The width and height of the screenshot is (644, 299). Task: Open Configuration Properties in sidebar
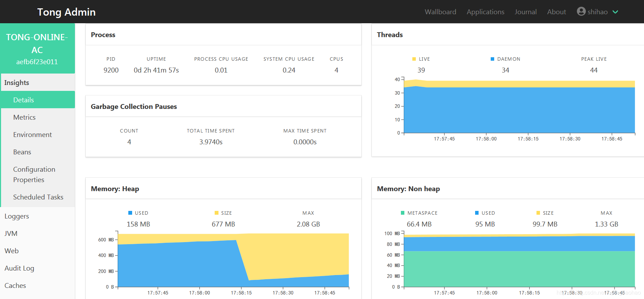click(x=37, y=174)
